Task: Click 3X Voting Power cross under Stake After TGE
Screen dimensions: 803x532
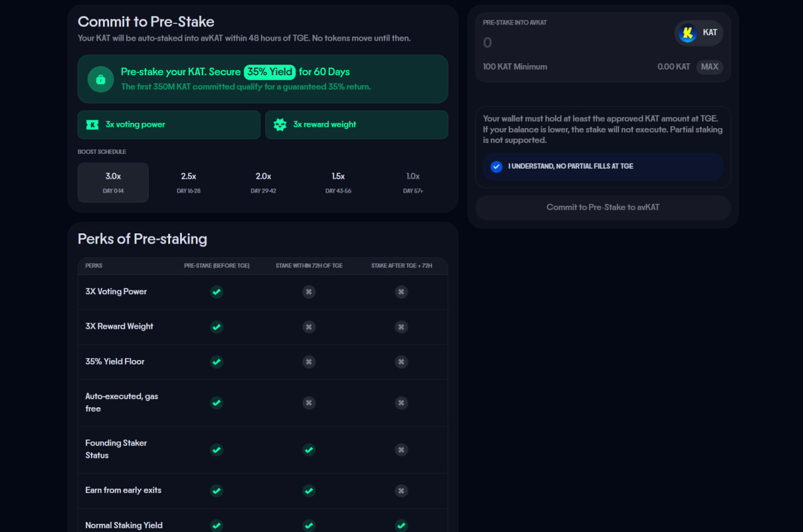Action: pos(401,292)
